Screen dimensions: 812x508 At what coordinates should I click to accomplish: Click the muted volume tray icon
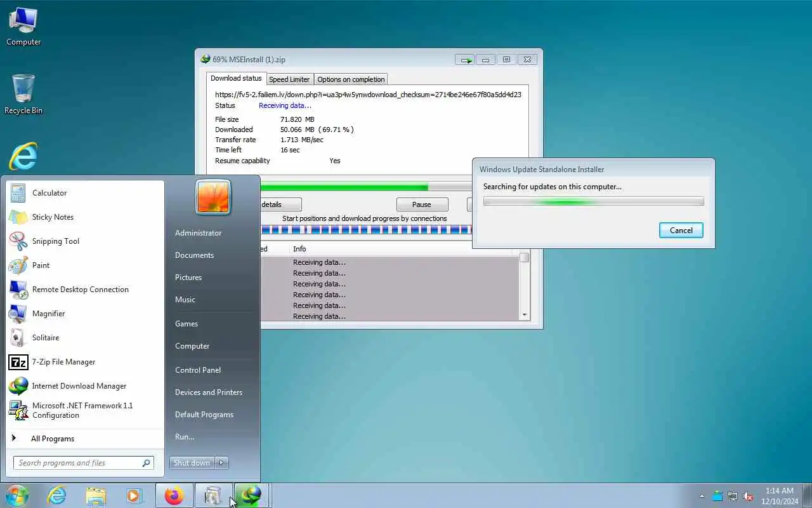[748, 496]
